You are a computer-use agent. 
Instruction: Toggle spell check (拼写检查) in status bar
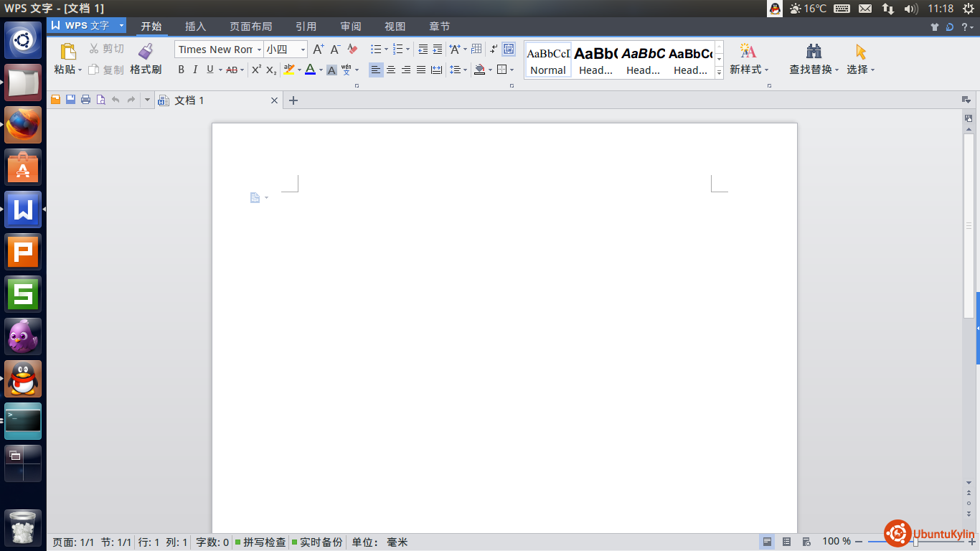pos(260,542)
